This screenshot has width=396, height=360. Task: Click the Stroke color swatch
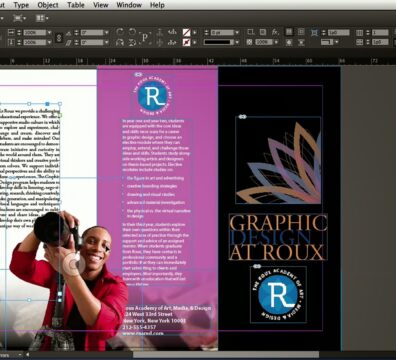186,42
